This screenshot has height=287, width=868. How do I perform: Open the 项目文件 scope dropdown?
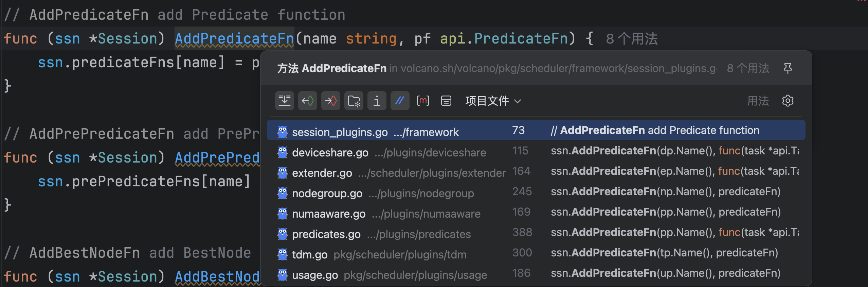[493, 101]
